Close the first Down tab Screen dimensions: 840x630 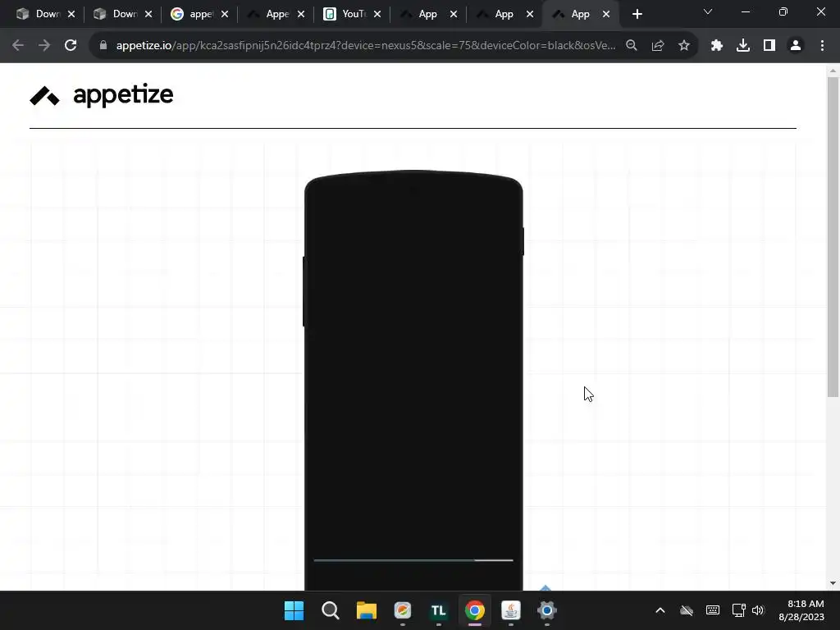[71, 15]
